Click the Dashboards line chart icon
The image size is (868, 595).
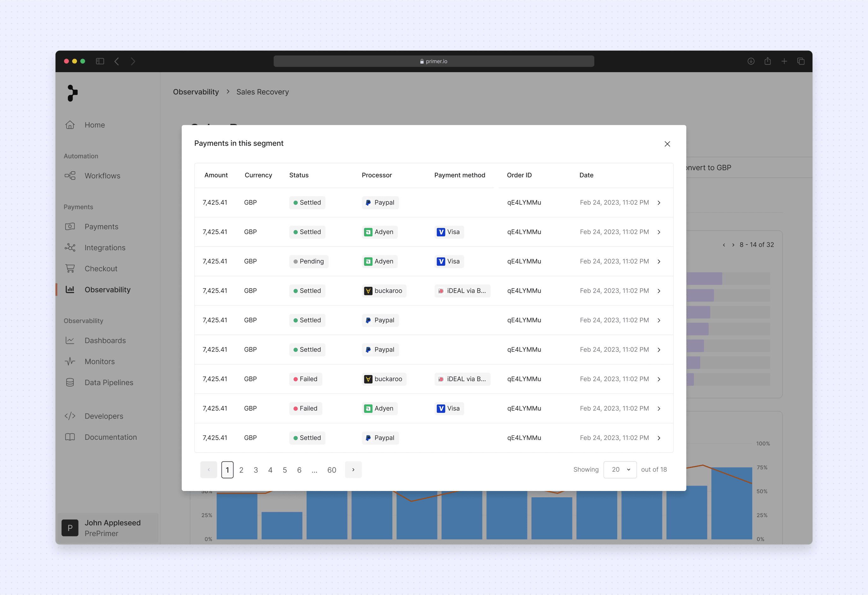(x=70, y=340)
